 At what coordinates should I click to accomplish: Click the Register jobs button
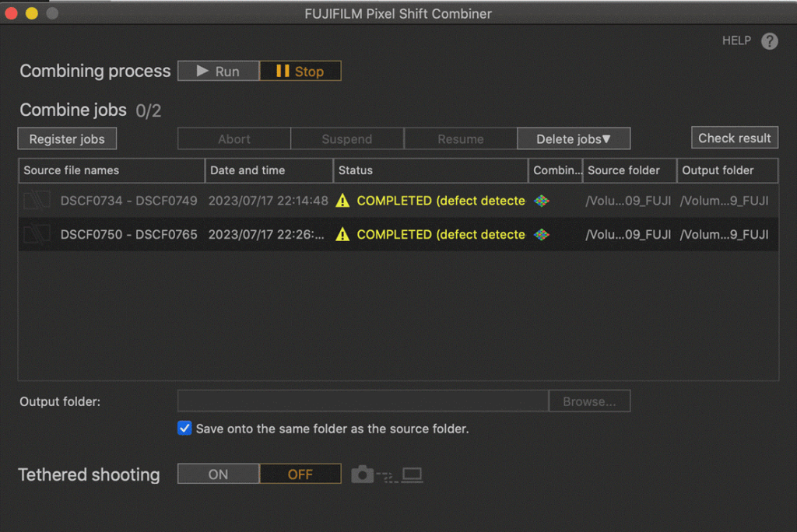click(67, 139)
